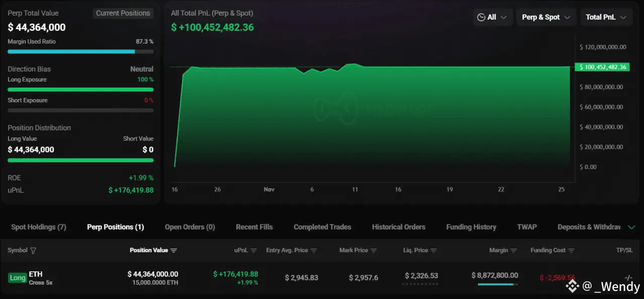Viewport: 644px width, 299px height.
Task: Click the ETH margin usage mini bar
Action: pos(498,284)
